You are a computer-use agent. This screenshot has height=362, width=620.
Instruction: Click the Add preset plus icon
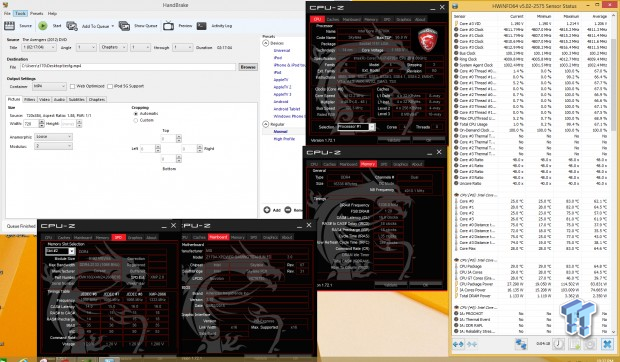267,210
